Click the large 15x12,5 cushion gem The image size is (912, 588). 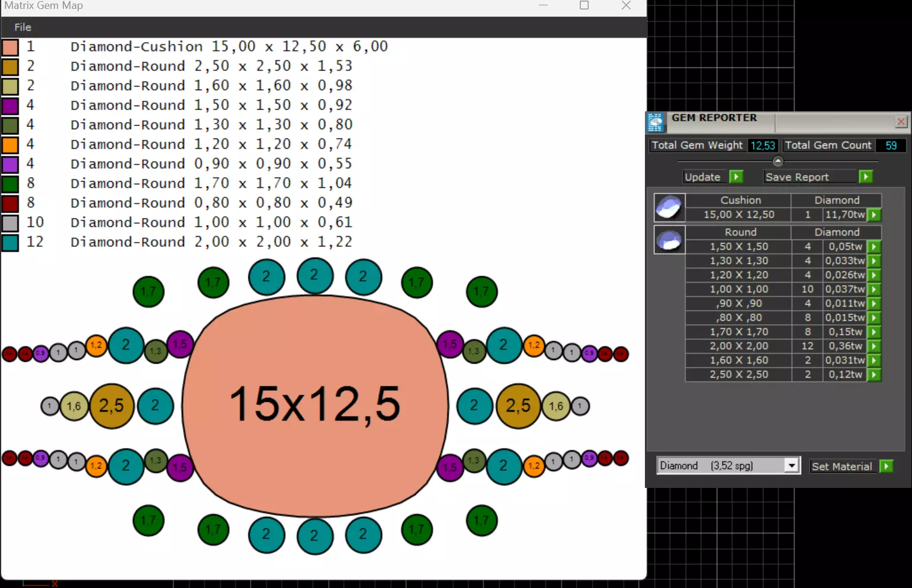[x=315, y=406]
